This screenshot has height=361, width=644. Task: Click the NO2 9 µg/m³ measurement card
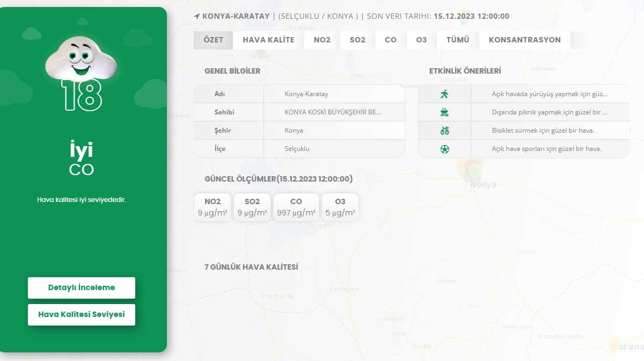213,207
